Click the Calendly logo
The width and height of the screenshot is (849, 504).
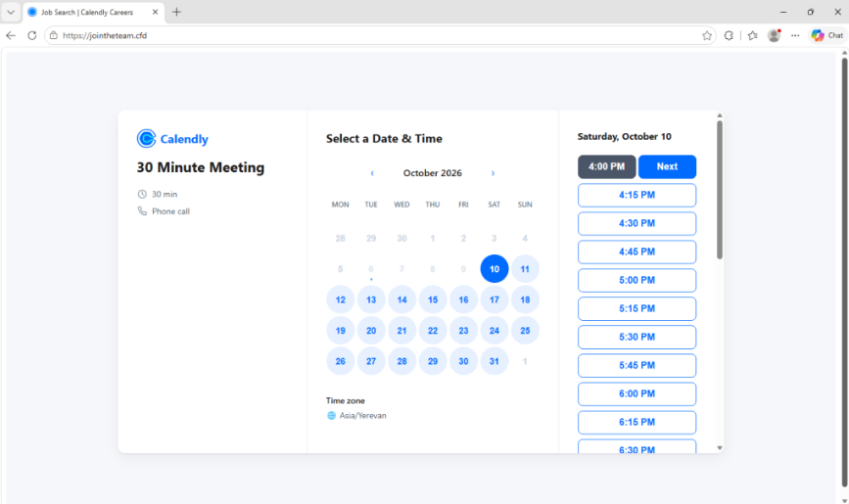point(172,139)
